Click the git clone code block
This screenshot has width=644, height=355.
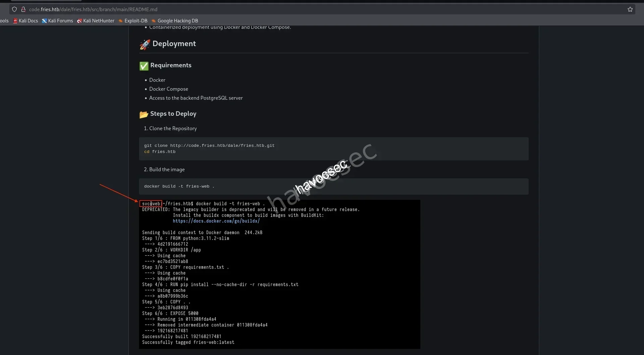[334, 149]
